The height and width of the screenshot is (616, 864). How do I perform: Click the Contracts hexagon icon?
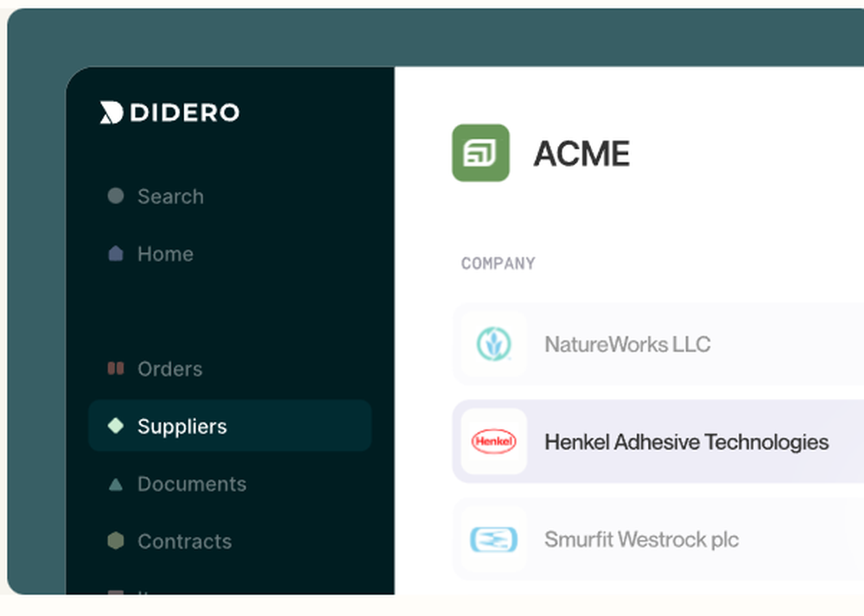pyautogui.click(x=115, y=542)
